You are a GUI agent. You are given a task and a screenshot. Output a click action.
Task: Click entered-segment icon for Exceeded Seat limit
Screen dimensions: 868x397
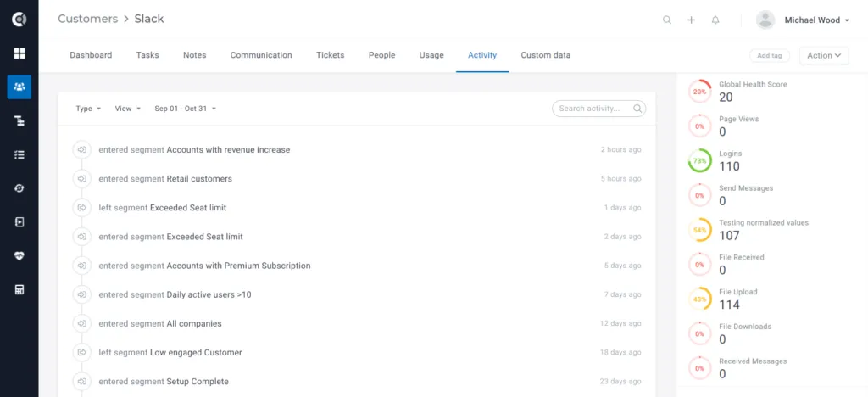82,237
